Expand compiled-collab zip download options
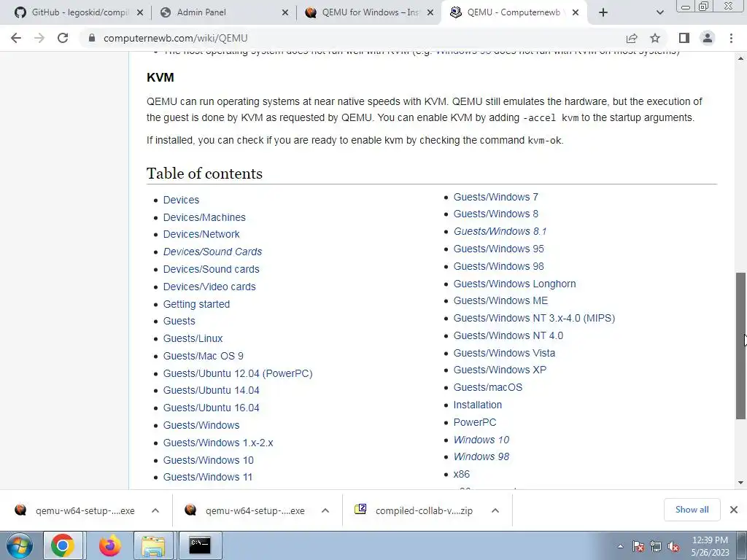747x560 pixels. [495, 510]
